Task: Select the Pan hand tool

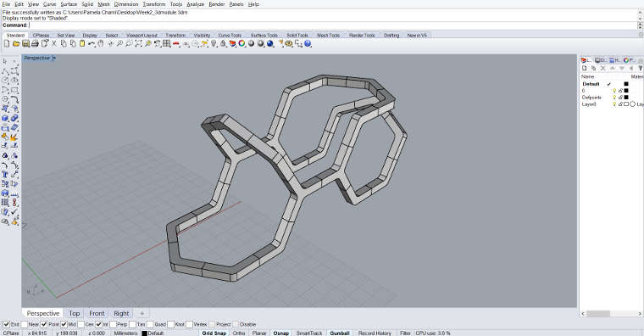Action: [101, 43]
